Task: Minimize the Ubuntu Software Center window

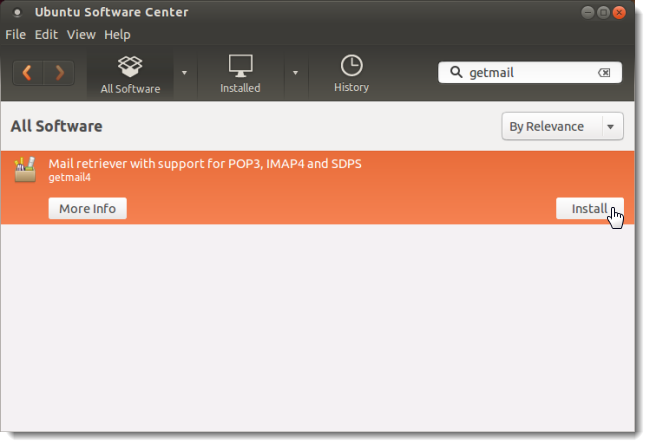Action: 587,12
